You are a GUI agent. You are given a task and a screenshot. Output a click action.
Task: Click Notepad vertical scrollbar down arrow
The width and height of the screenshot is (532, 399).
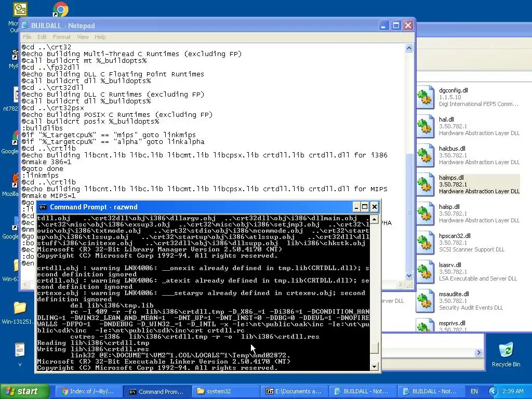coord(409,275)
